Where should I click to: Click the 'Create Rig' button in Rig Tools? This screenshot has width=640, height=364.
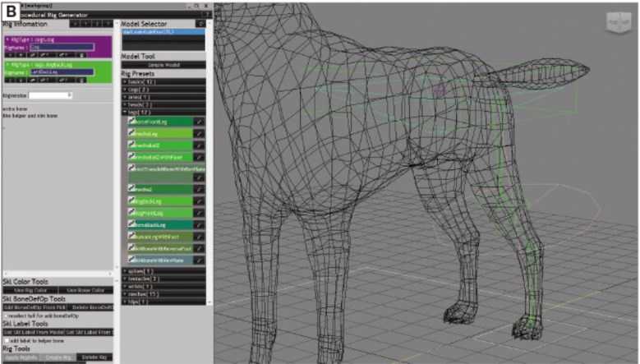point(58,357)
